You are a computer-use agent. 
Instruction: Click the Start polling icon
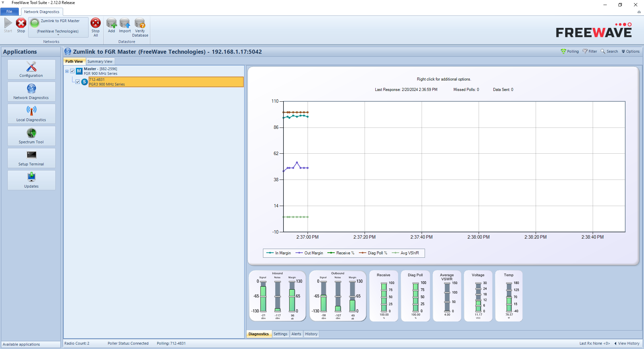[x=8, y=26]
